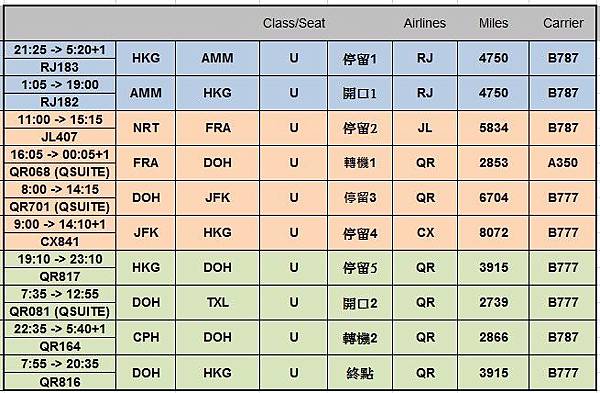
Task: Click the FRA destination cell in JL407 row
Action: (218, 128)
